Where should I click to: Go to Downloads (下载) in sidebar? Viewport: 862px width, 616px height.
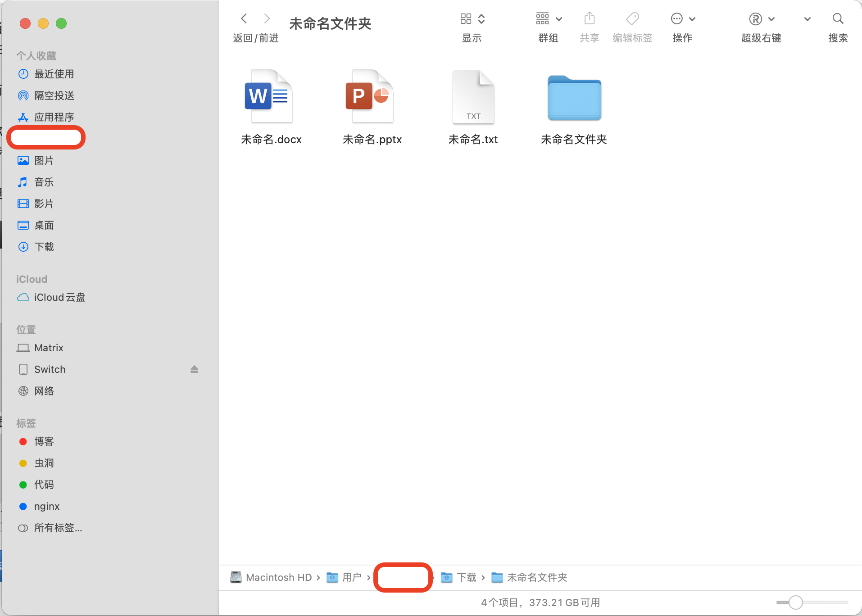(44, 247)
